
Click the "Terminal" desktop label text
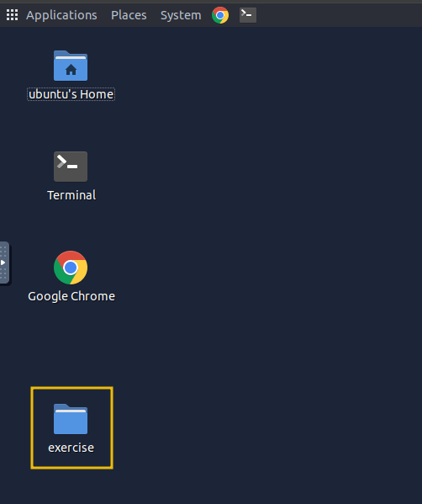coord(71,195)
